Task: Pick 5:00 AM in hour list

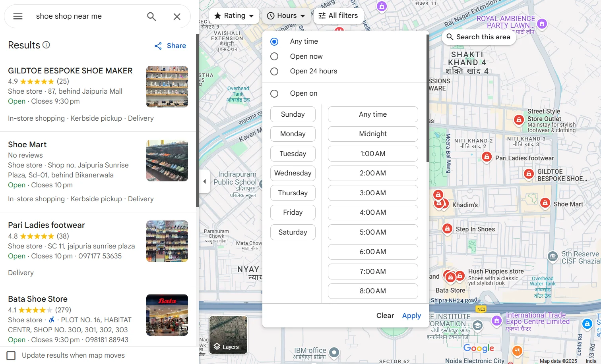Action: point(373,232)
